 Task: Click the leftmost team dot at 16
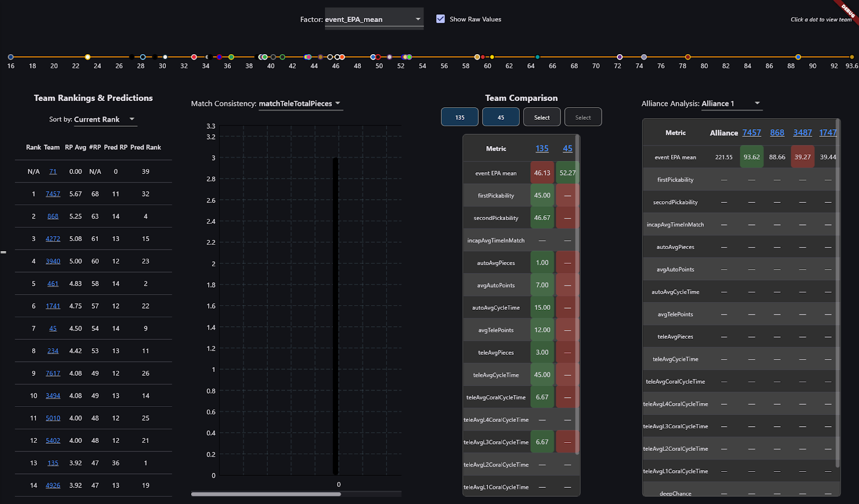point(11,57)
